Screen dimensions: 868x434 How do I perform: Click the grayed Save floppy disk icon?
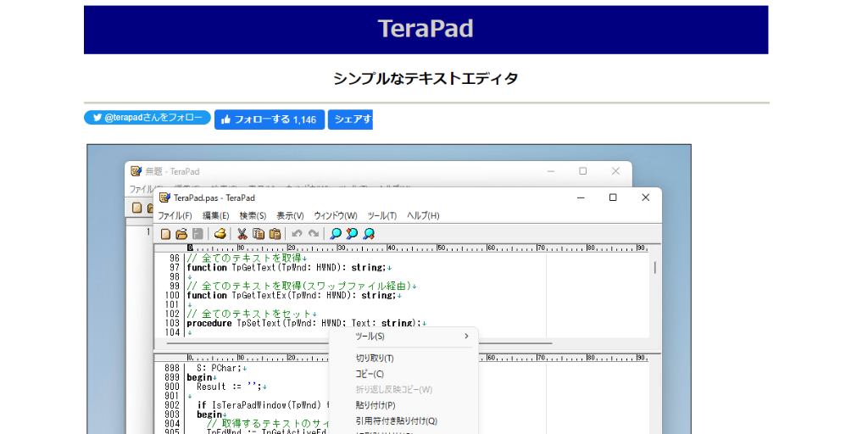tap(197, 234)
